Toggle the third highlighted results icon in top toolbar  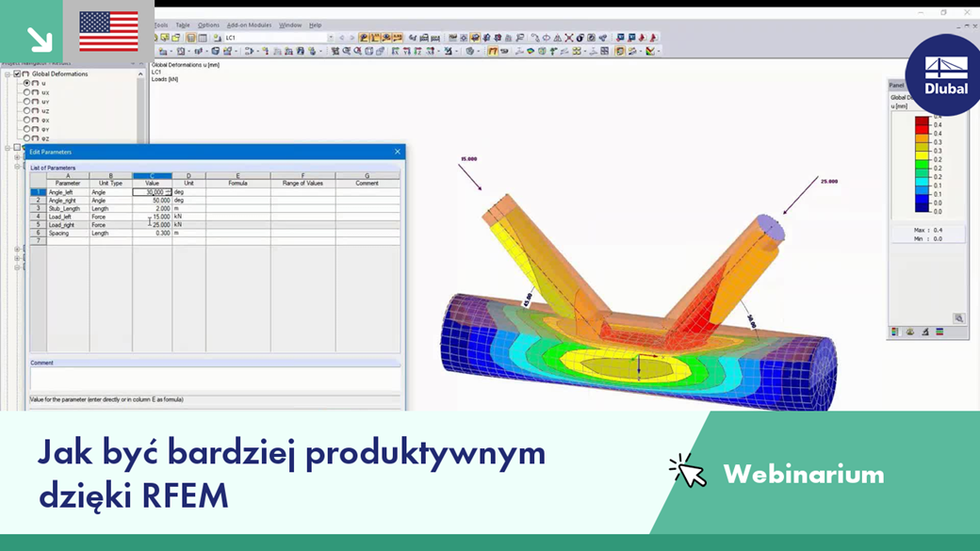[386, 38]
